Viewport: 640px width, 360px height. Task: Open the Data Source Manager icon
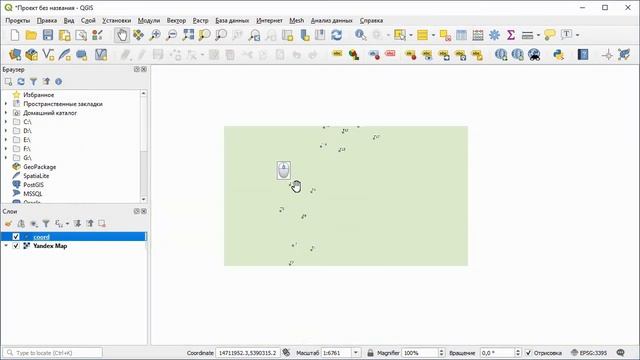15,54
